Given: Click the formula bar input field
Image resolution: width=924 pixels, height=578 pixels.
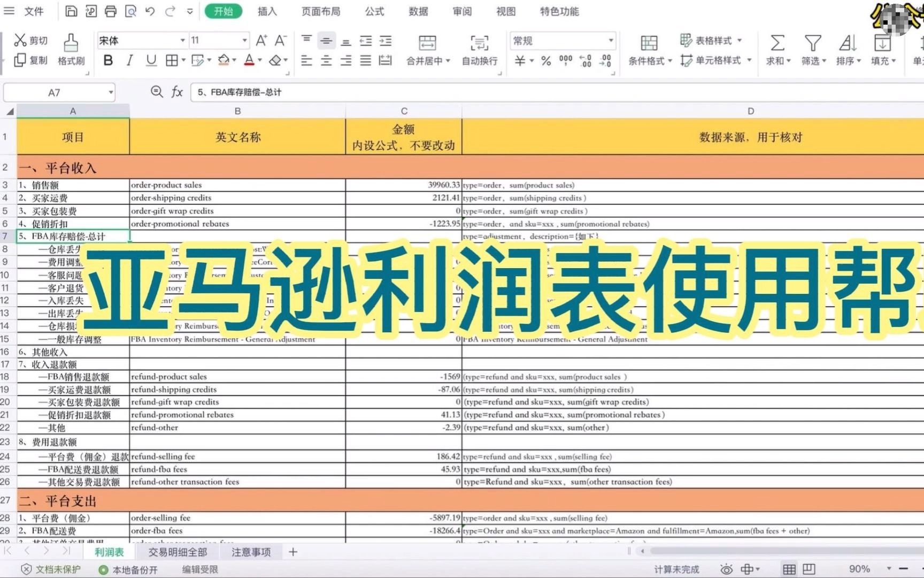Looking at the screenshot, I should (x=558, y=92).
